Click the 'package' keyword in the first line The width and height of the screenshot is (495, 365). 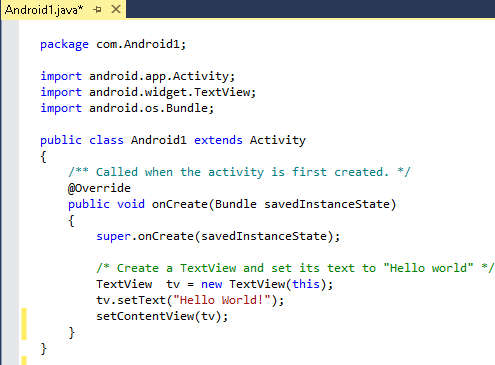(x=64, y=44)
